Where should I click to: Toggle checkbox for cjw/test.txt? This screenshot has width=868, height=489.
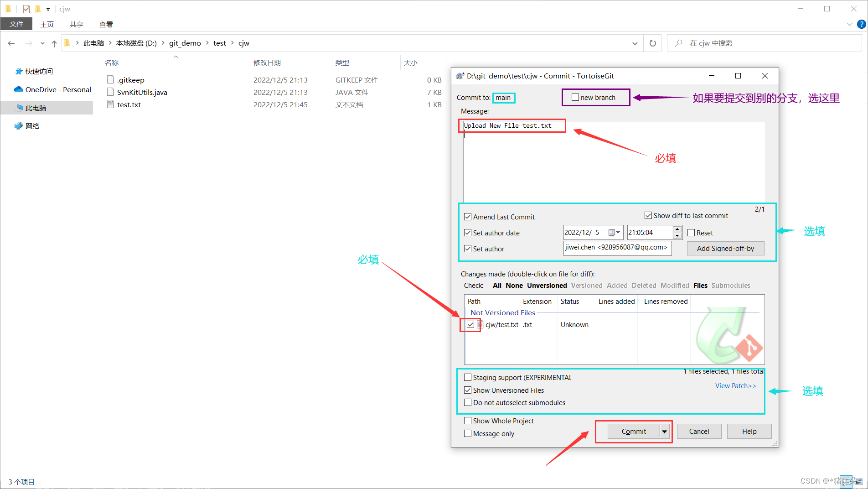coord(470,324)
